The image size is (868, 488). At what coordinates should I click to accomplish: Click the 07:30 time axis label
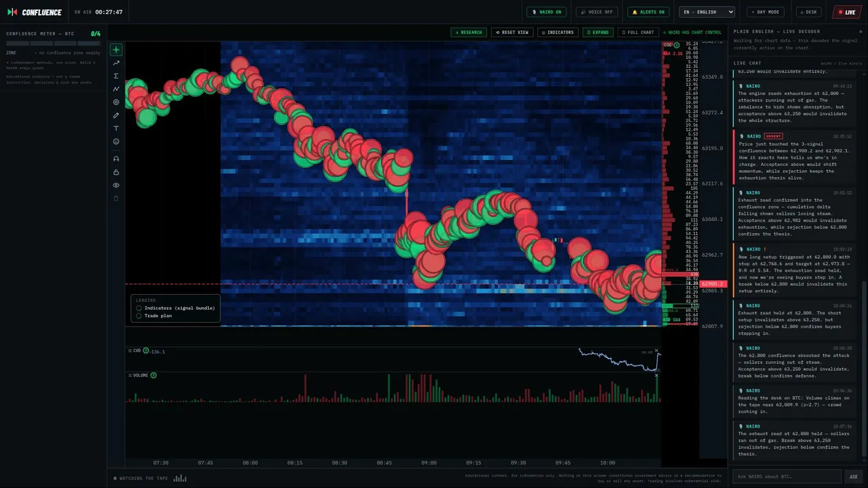(x=161, y=463)
